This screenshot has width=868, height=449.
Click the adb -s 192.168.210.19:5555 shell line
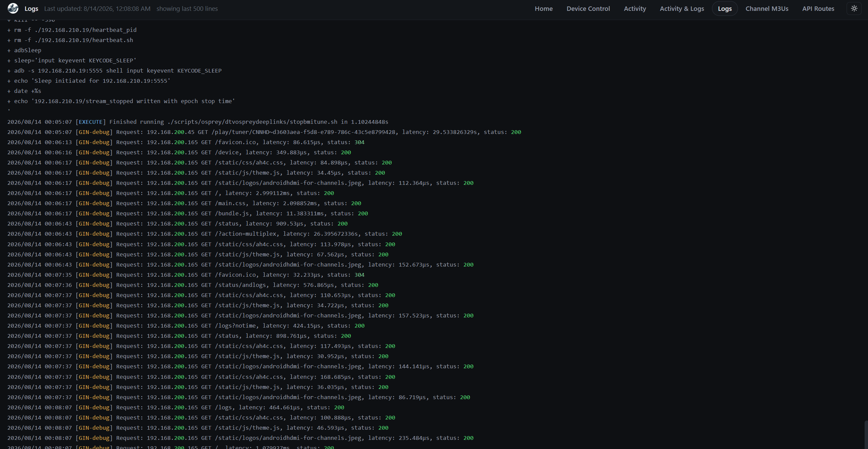115,71
